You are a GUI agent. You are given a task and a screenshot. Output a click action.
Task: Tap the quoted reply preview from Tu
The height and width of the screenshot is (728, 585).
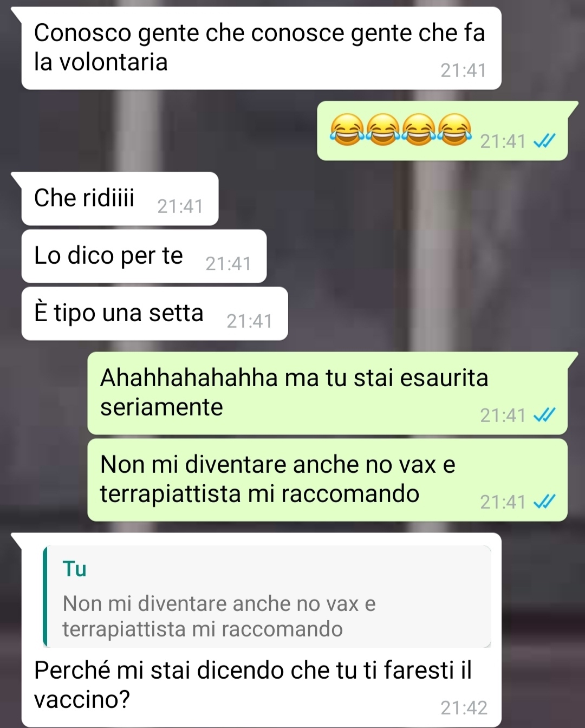click(x=267, y=596)
